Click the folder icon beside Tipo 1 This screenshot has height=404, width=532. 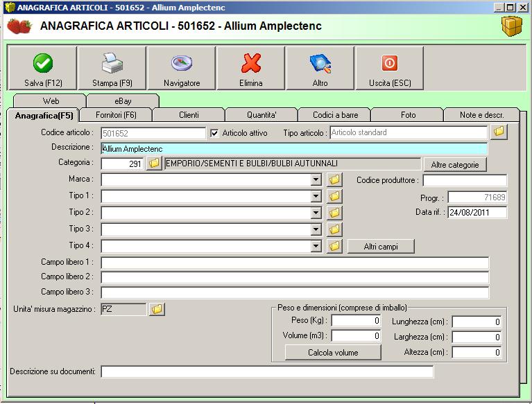coord(334,196)
